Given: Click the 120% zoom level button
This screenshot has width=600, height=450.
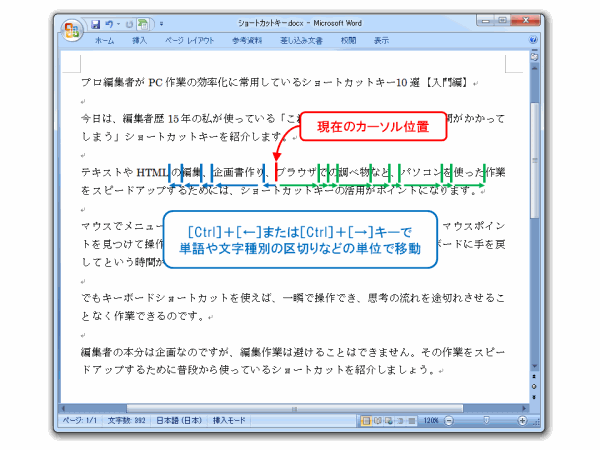Looking at the screenshot, I should pos(430,421).
